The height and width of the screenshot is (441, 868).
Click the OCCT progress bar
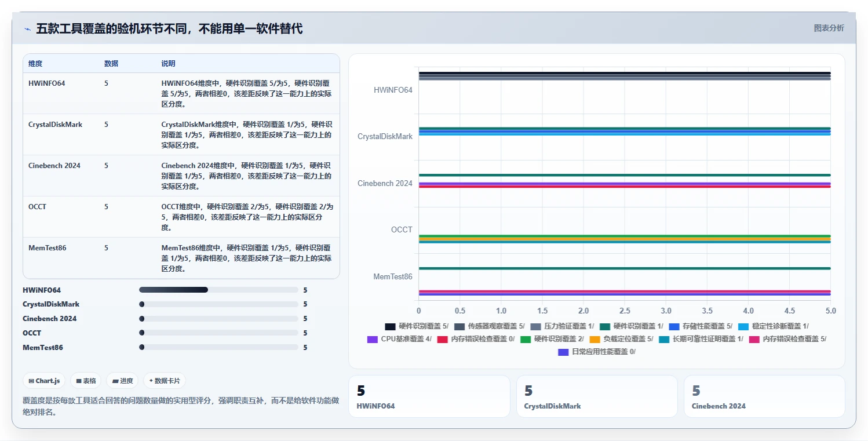pyautogui.click(x=218, y=333)
